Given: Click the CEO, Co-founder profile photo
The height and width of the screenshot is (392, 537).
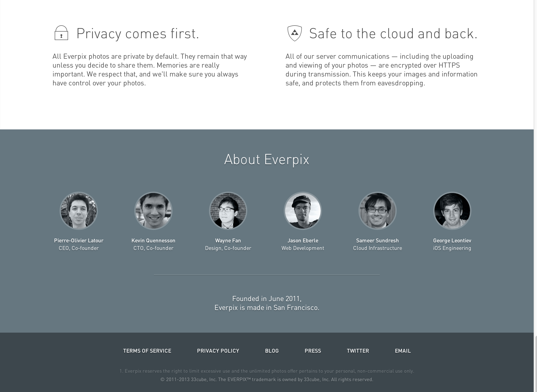Looking at the screenshot, I should pos(78,211).
